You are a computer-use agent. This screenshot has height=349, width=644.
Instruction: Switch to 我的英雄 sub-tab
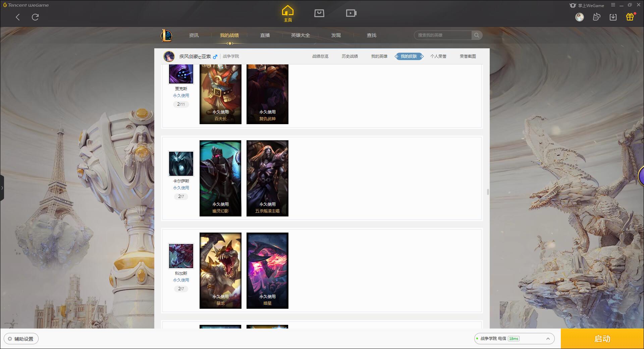[x=379, y=56]
